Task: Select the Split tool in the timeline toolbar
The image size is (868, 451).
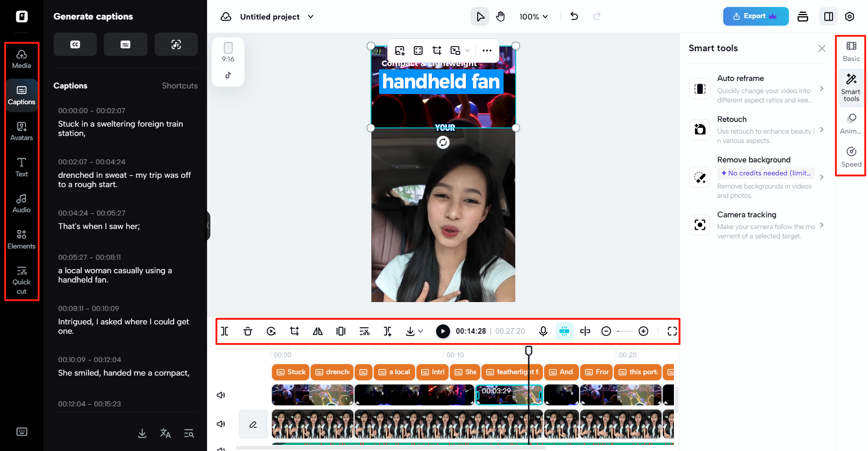Action: (225, 331)
